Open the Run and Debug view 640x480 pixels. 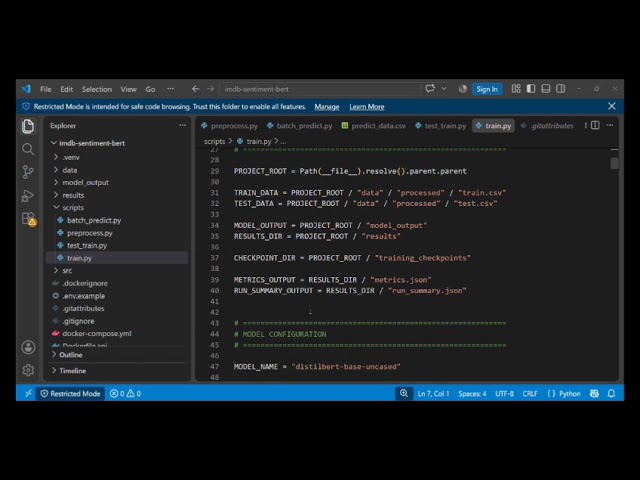[x=28, y=196]
